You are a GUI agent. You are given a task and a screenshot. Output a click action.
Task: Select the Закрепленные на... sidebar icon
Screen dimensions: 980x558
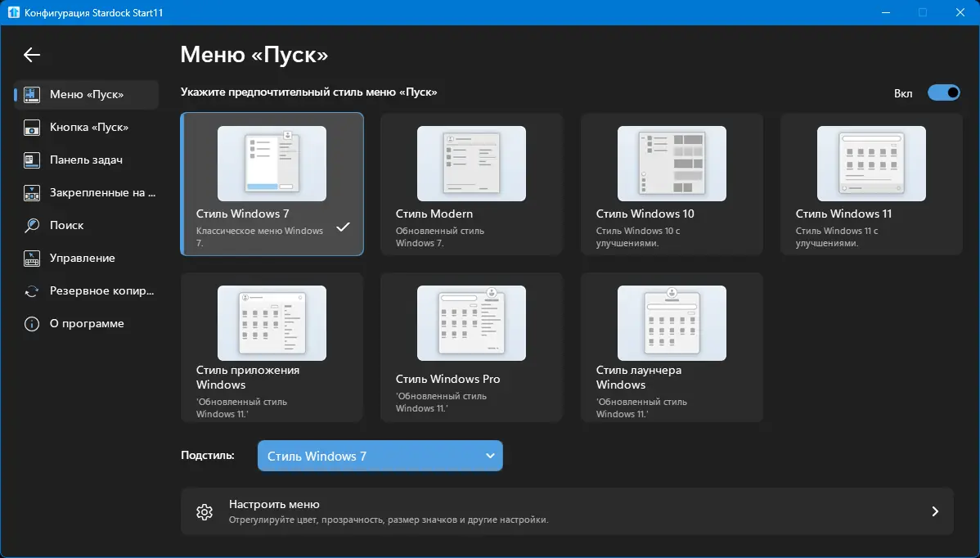coord(33,192)
